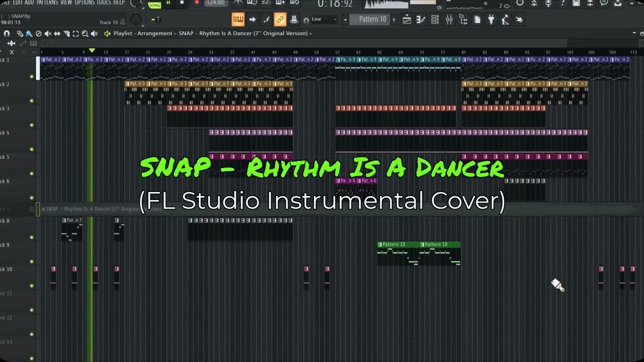Viewport: 644px width, 362px height.
Task: Toggle the stamp tool button
Action: (294, 20)
